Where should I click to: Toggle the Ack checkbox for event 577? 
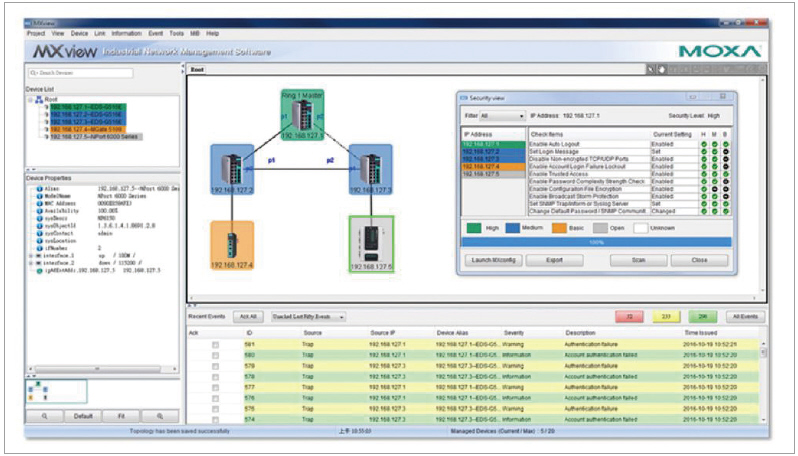[215, 386]
